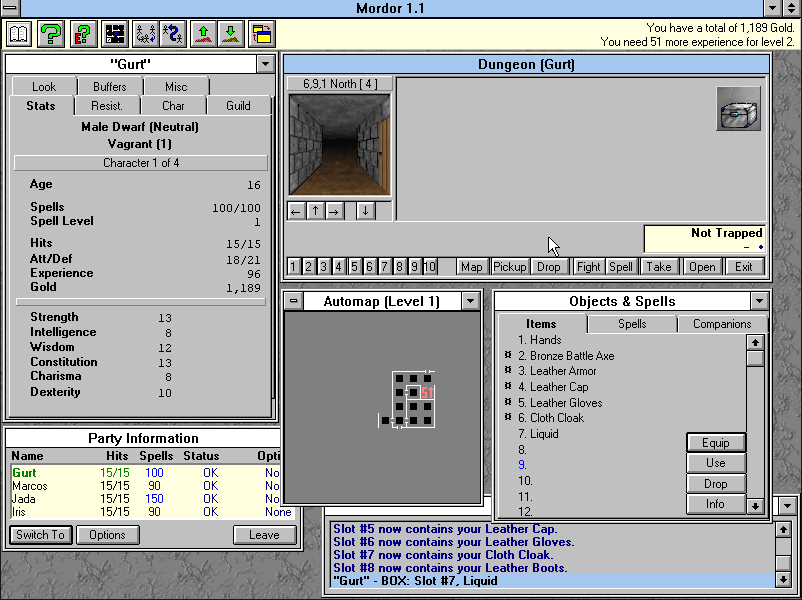Open the book/manual icon on the toolbar

(18, 33)
